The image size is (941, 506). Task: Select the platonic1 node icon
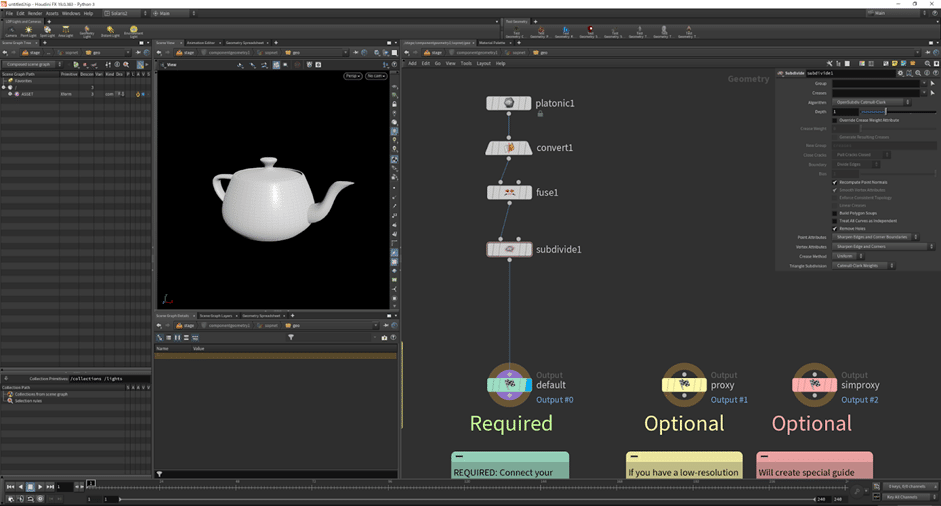pos(509,103)
